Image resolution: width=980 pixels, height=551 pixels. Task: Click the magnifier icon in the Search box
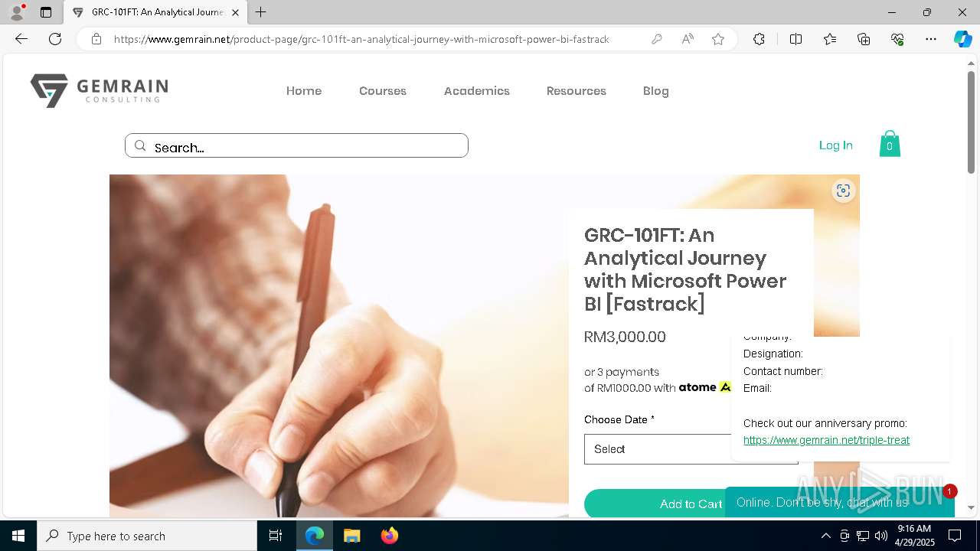140,146
